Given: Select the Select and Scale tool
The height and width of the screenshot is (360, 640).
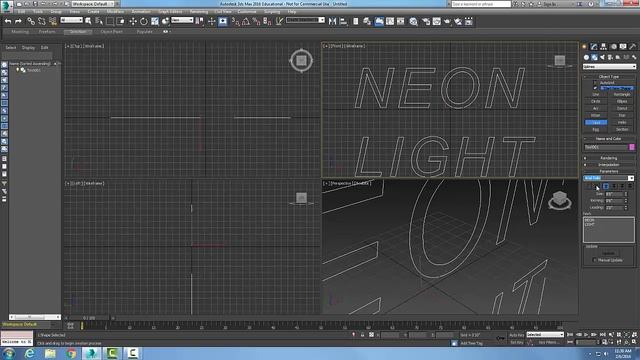Looking at the screenshot, I should (155, 21).
